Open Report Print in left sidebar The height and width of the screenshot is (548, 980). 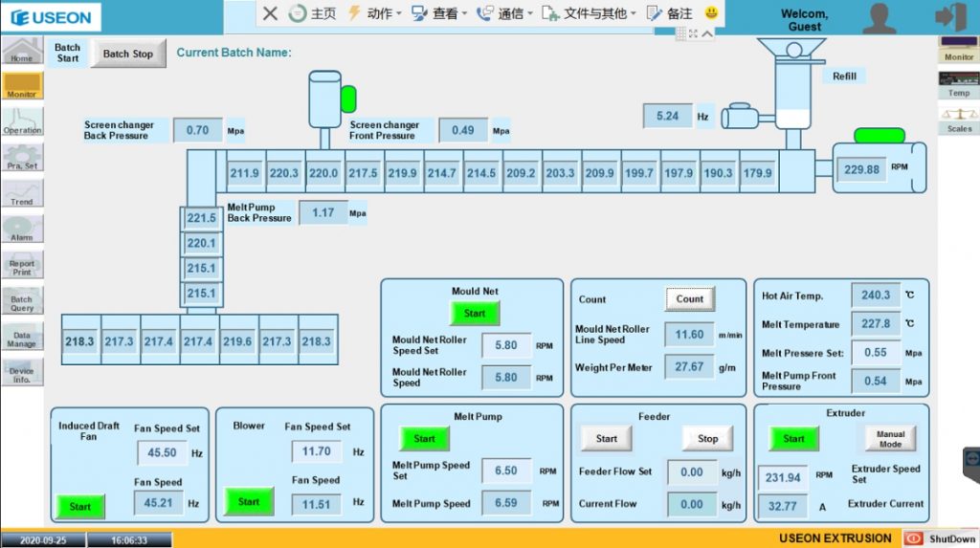click(21, 265)
